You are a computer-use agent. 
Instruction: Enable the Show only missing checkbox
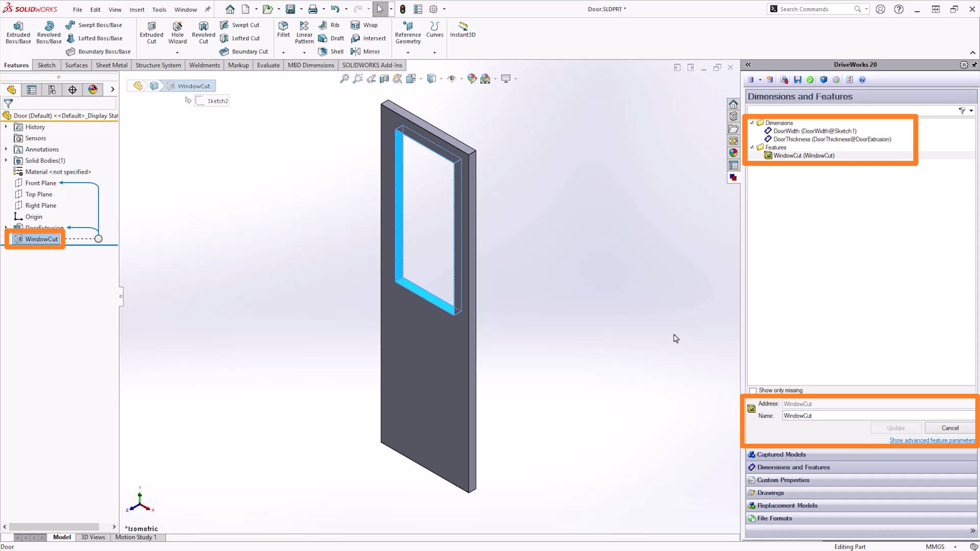click(x=753, y=391)
